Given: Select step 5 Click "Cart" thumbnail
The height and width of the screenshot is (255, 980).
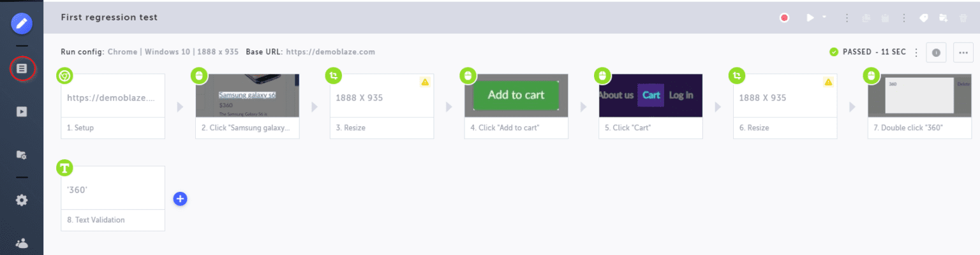Looking at the screenshot, I should click(651, 96).
